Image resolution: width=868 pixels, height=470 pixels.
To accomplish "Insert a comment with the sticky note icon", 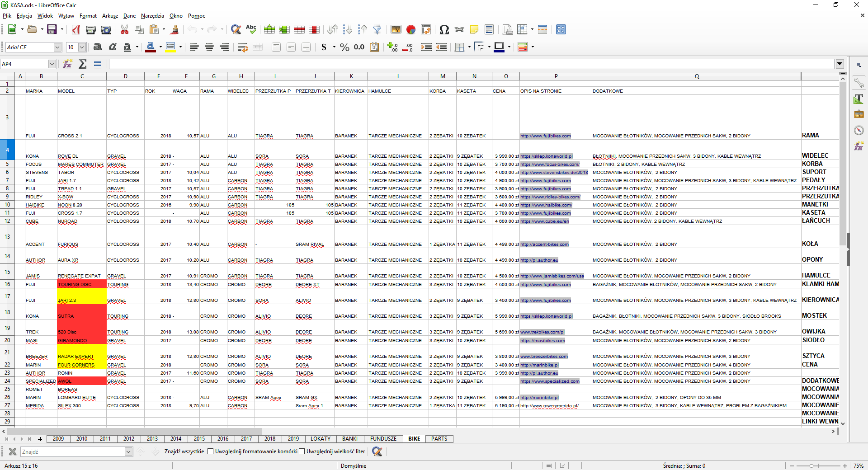I will [474, 30].
